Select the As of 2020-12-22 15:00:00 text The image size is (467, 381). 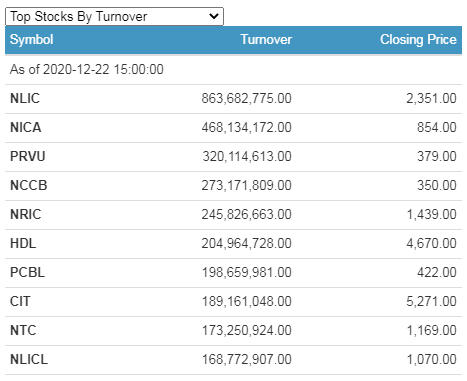(x=87, y=69)
